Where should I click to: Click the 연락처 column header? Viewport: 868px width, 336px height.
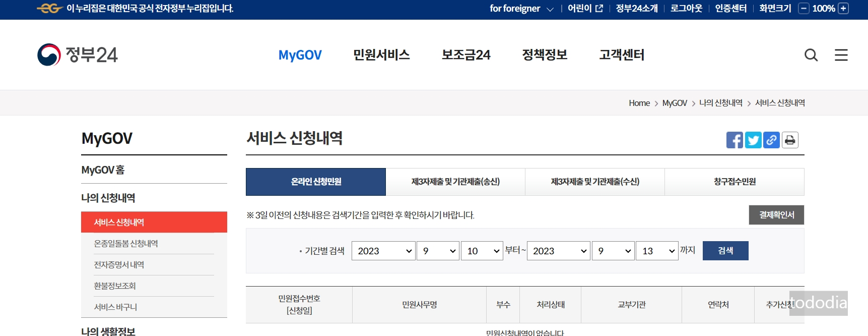(x=718, y=305)
